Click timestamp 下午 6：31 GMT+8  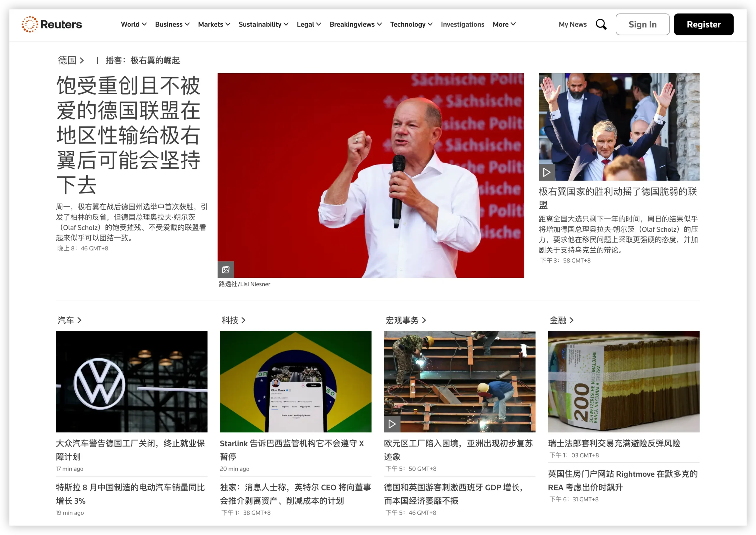pyautogui.click(x=574, y=500)
